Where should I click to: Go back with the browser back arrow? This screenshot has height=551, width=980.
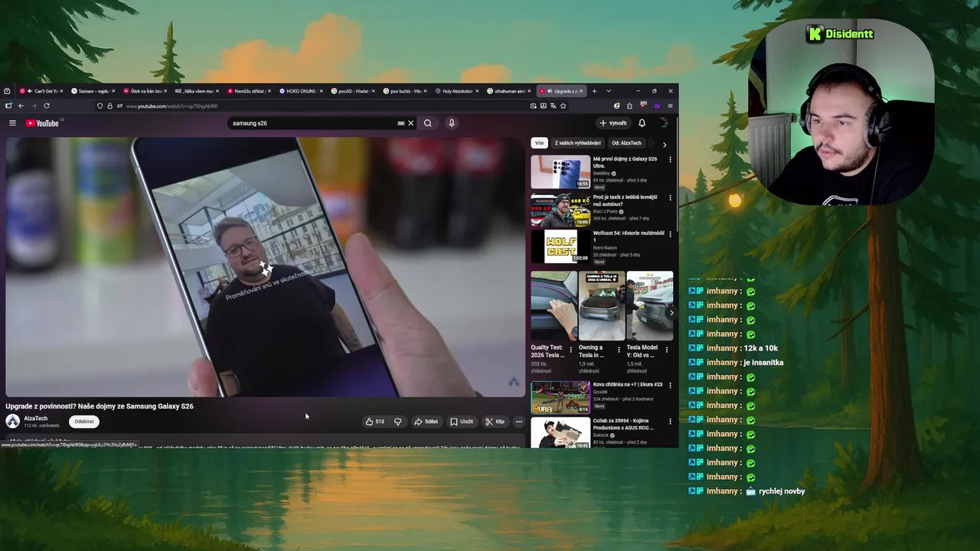click(x=21, y=106)
